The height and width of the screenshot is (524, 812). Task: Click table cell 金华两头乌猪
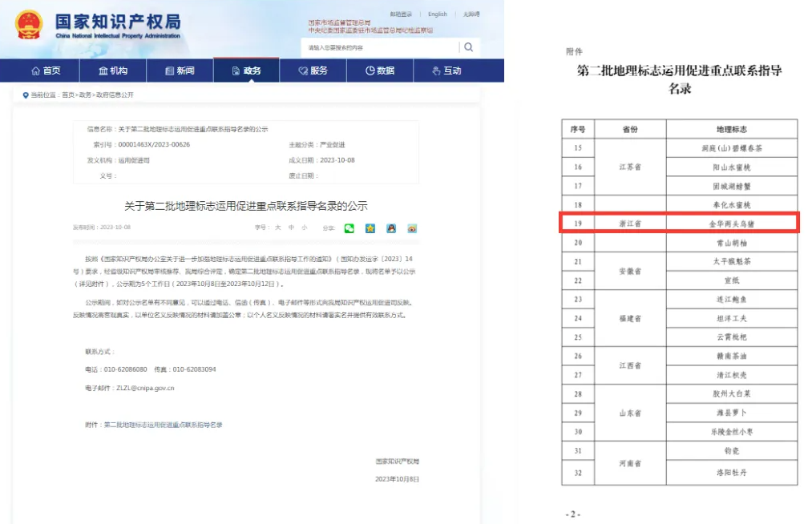732,224
